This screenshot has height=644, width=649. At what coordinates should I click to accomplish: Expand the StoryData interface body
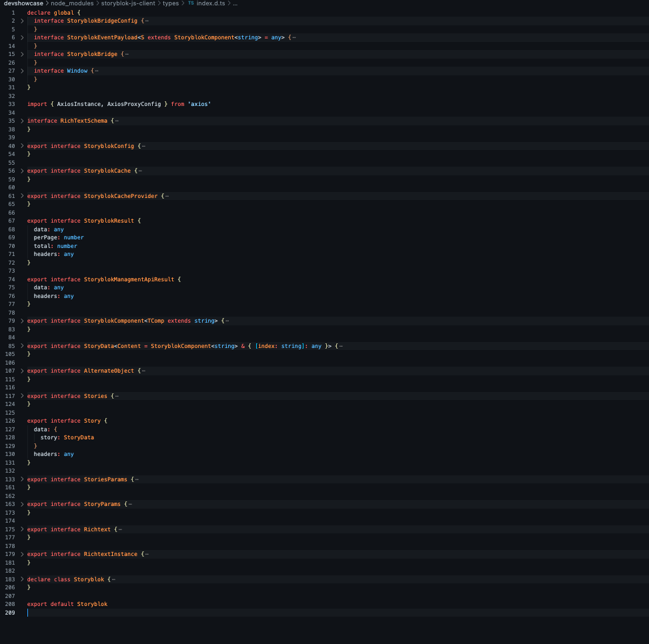pos(21,346)
